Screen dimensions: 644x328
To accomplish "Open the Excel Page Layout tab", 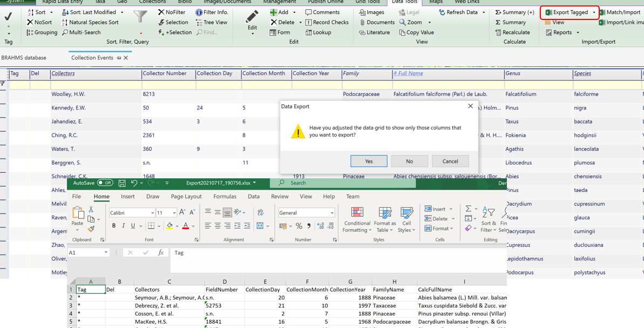I will (x=186, y=197).
